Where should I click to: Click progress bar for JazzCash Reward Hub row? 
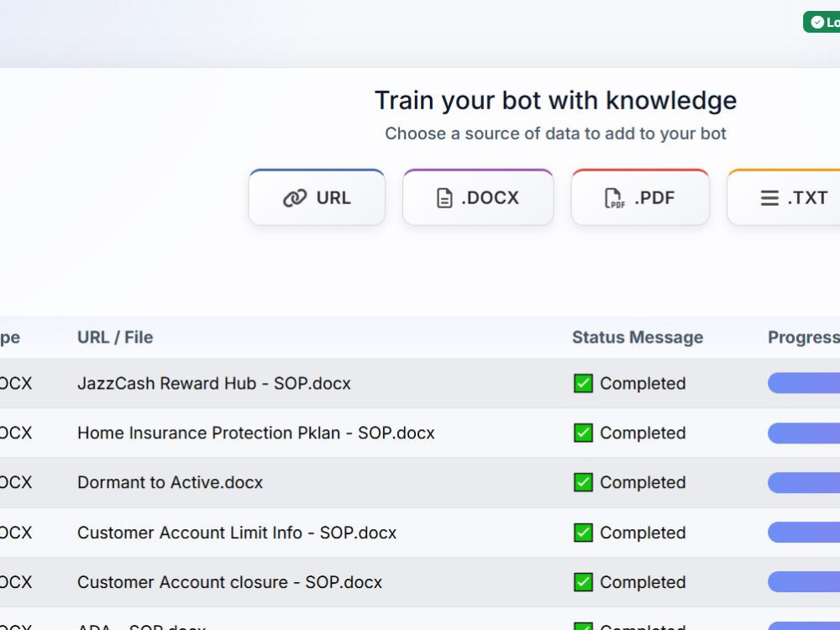click(x=804, y=383)
